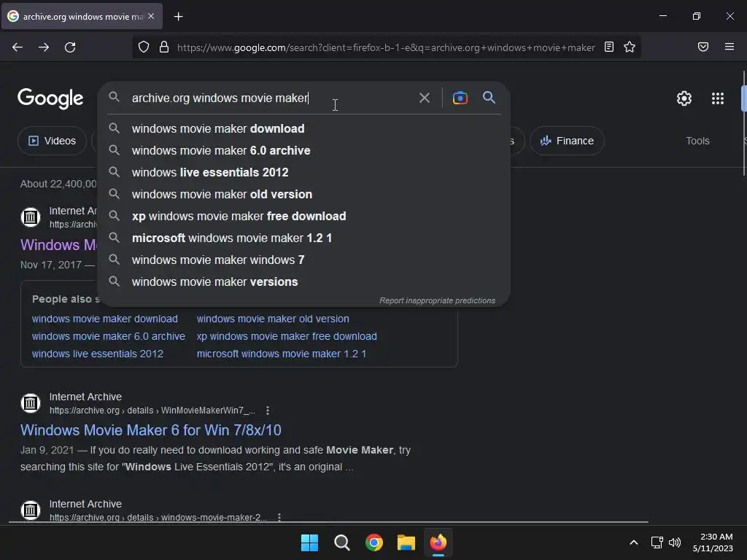Open options for WinMovieMakerWin7 result

[x=268, y=410]
